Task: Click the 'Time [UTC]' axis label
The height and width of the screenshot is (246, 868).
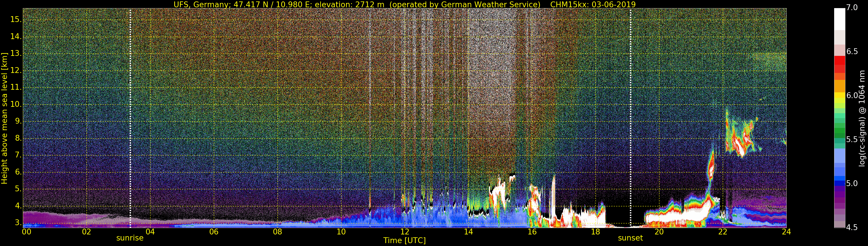Action: (x=404, y=241)
